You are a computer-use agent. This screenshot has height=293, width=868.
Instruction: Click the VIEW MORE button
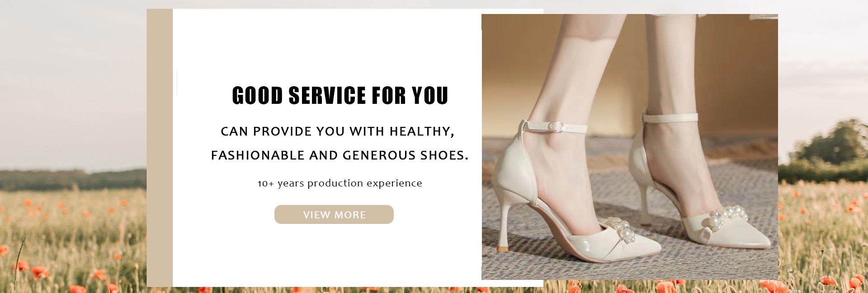(x=334, y=214)
